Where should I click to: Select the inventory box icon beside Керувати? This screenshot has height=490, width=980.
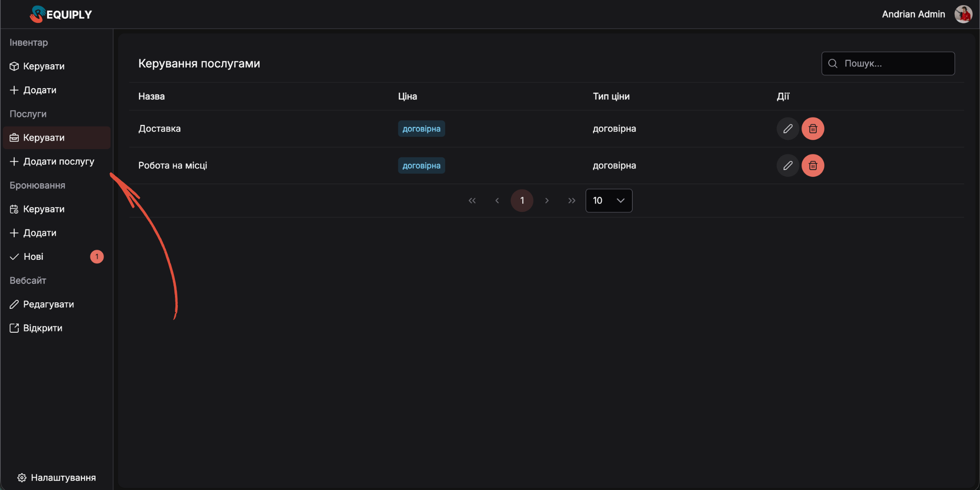point(14,66)
